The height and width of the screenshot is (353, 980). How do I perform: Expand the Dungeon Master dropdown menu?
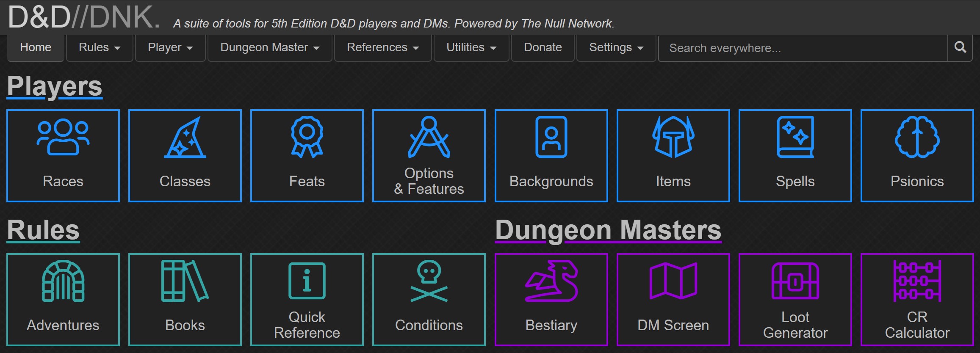[270, 47]
